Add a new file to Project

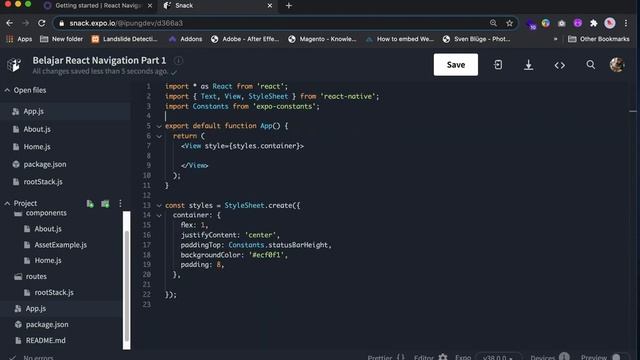90,204
